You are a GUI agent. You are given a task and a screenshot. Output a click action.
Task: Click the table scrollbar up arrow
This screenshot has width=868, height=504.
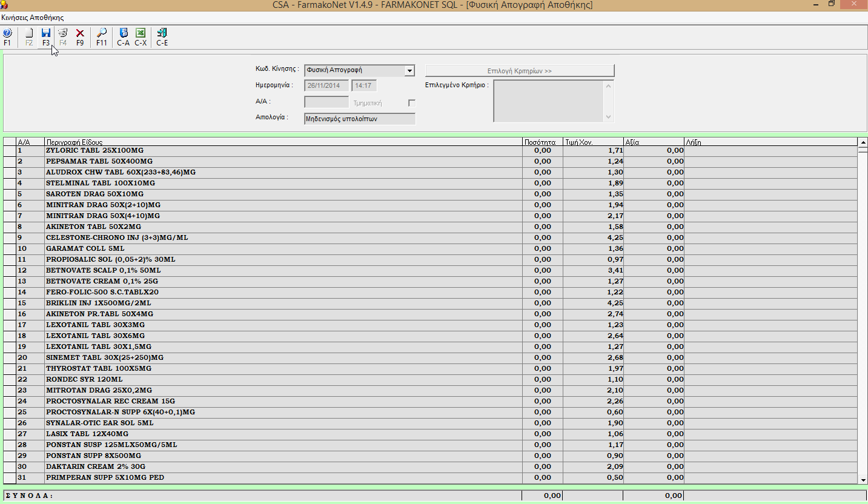point(863,142)
